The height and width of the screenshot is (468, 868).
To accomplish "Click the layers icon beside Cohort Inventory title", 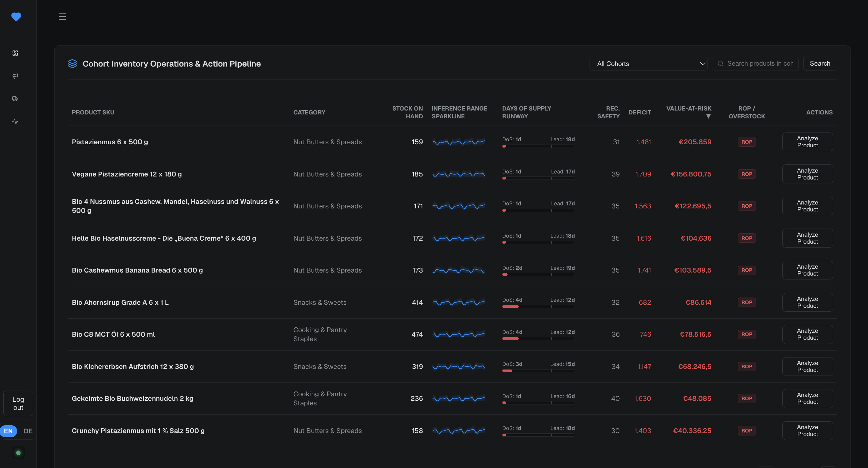I will click(x=72, y=64).
